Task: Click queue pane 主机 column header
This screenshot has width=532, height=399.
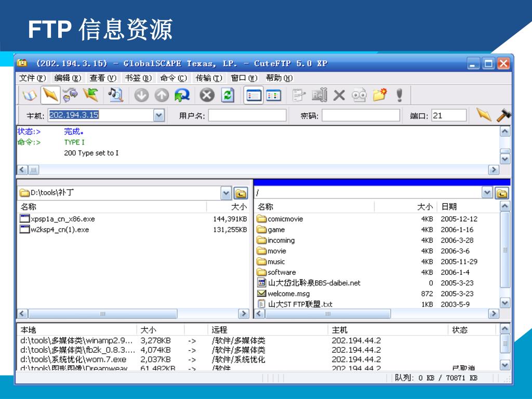Action: coord(389,330)
